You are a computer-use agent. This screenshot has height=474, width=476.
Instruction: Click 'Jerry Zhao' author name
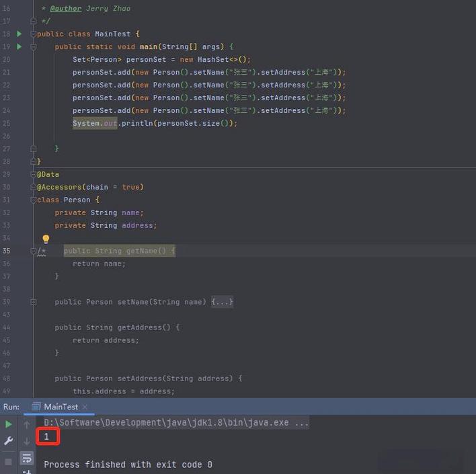(108, 9)
